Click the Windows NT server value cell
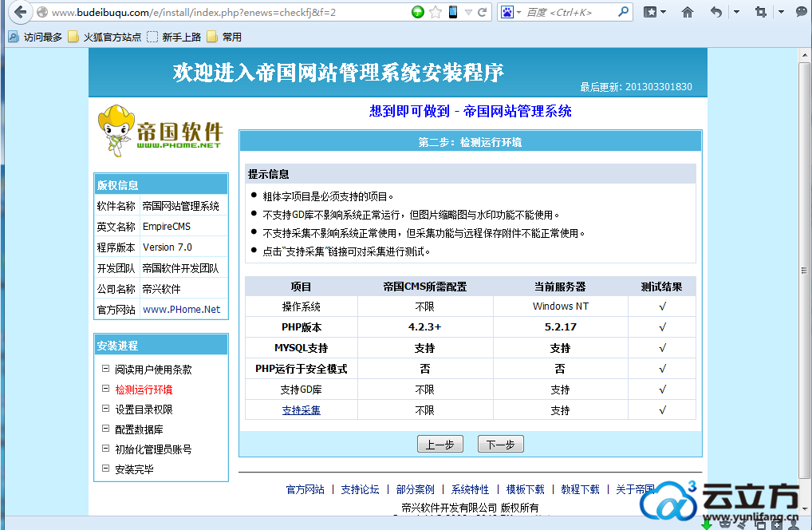Image resolution: width=812 pixels, height=530 pixels. pyautogui.click(x=561, y=307)
